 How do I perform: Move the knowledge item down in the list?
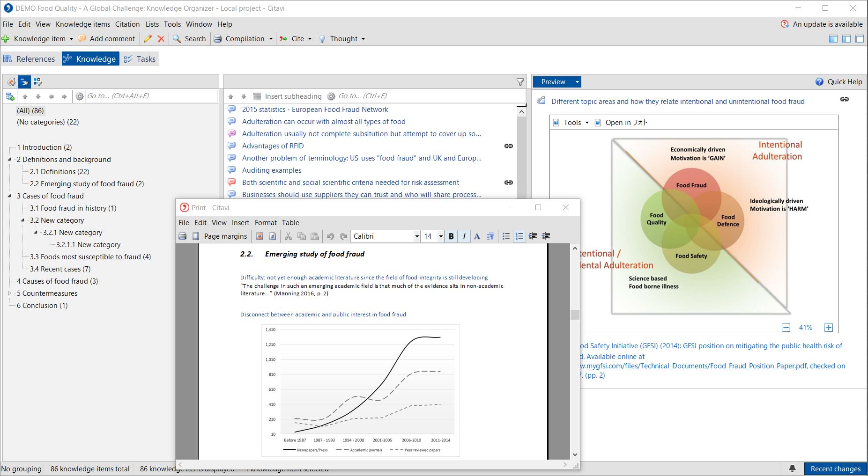click(x=244, y=96)
